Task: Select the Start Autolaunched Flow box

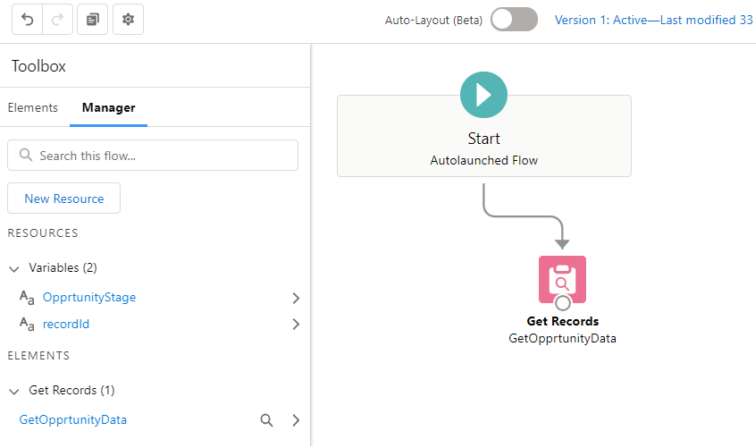Action: pyautogui.click(x=484, y=135)
